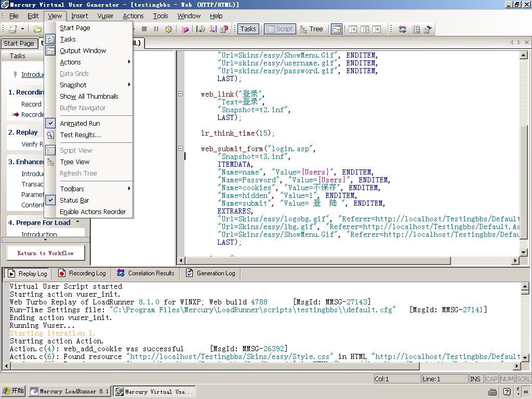Screen dimensions: 532x399
Task: Expand the Toolbars submenu
Action: (88, 189)
